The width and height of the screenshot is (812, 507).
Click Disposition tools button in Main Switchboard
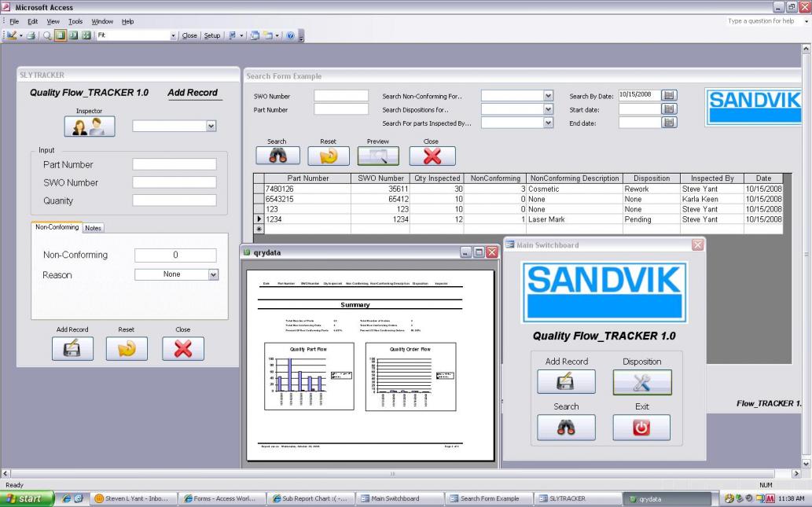[642, 382]
